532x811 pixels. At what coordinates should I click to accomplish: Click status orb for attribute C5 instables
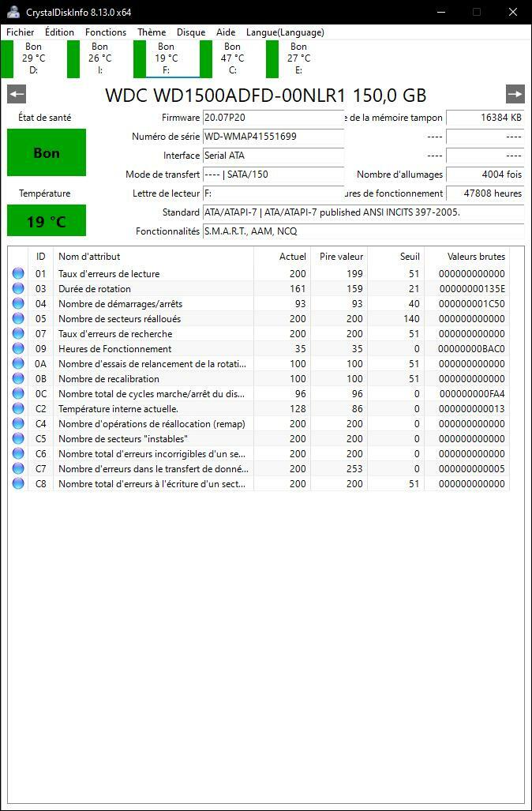click(x=18, y=438)
